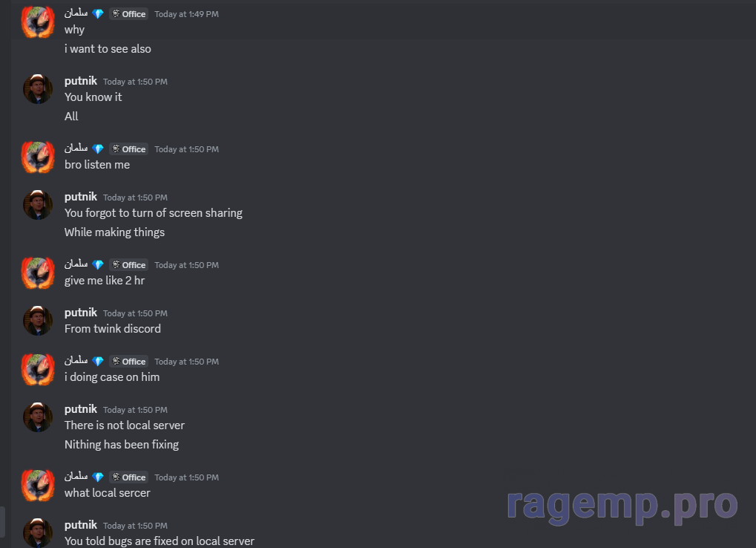Screen dimensions: 756x548
Task: Click the message 'While making things'
Action: tap(114, 232)
